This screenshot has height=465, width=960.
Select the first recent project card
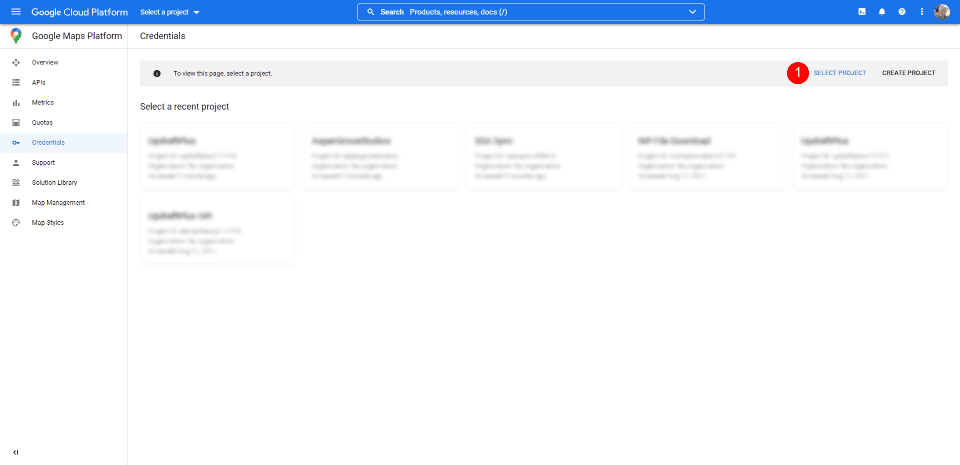tap(217, 156)
